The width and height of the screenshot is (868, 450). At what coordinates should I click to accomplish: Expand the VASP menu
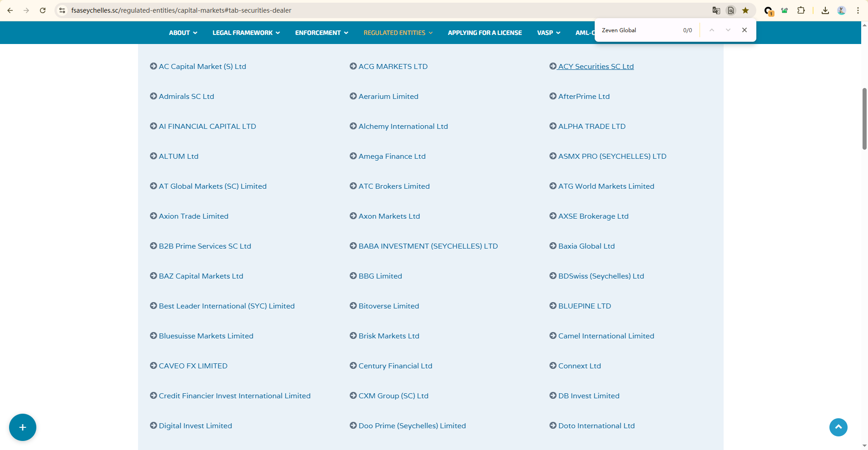548,33
